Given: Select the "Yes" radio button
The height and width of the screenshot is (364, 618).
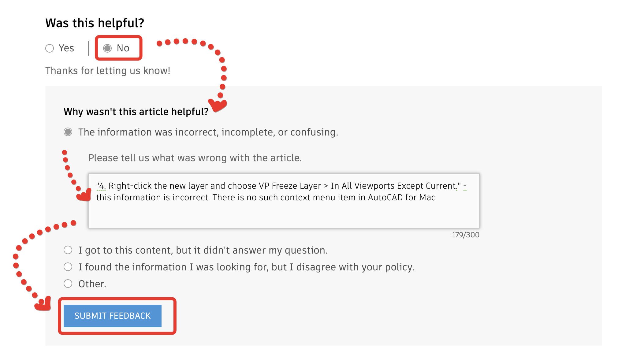Looking at the screenshot, I should [x=50, y=48].
